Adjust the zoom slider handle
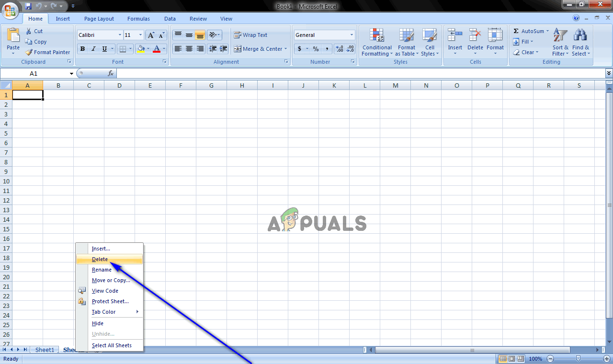The height and width of the screenshot is (364, 613). coord(578,359)
